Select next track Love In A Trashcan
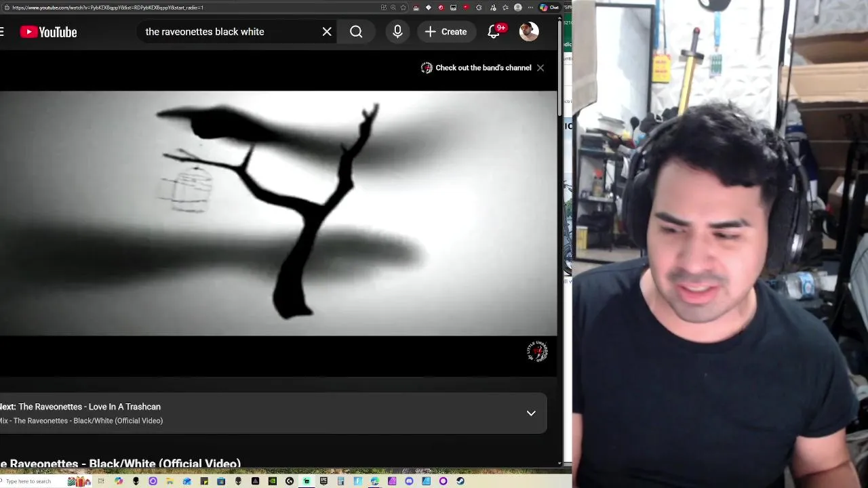 (x=90, y=407)
